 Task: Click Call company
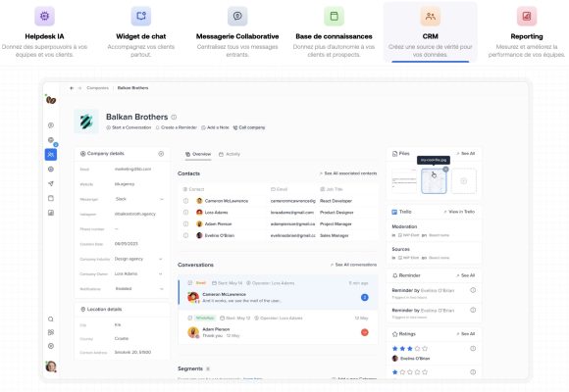coord(249,127)
